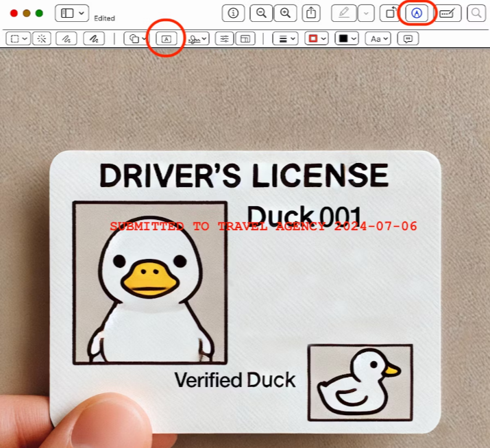Click the close window red button

[14, 13]
